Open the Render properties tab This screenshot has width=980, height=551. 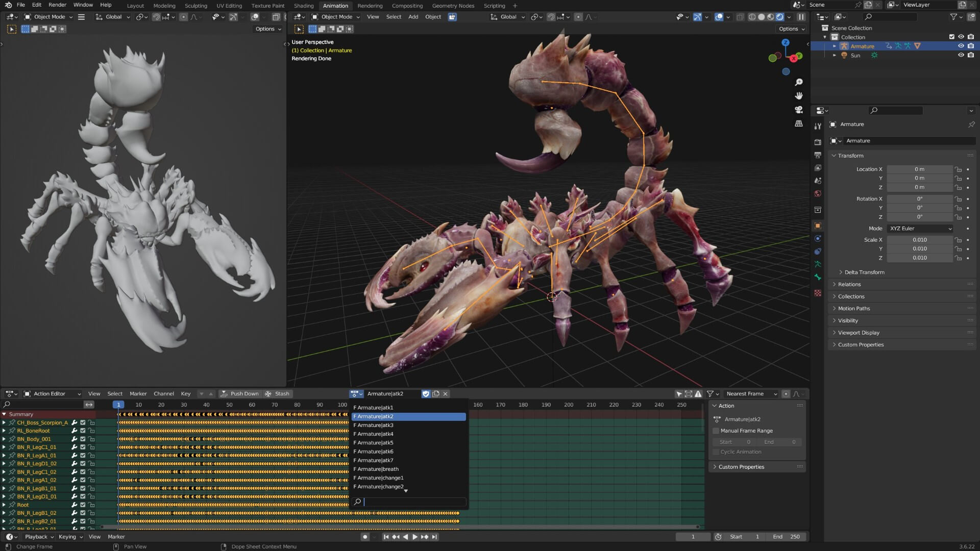tap(818, 142)
